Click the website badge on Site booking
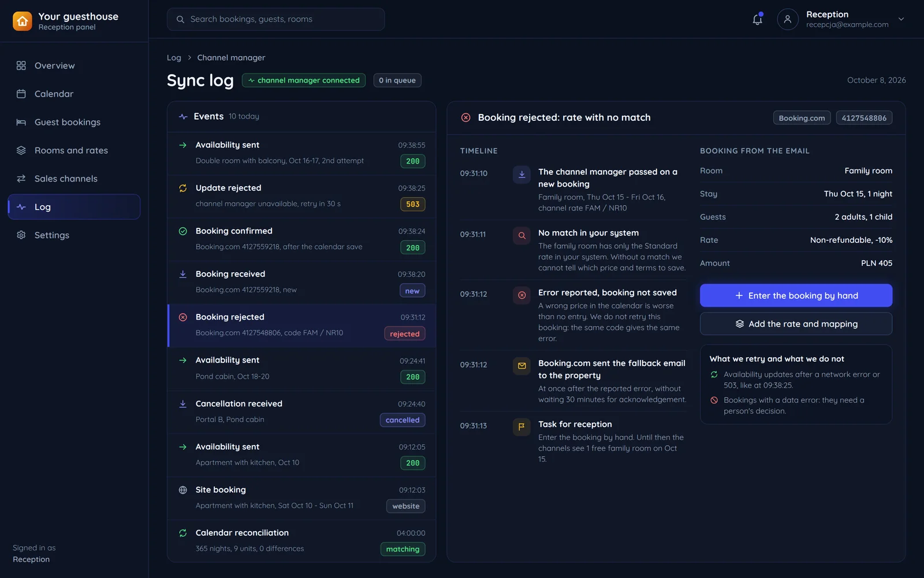This screenshot has width=924, height=578. [x=406, y=506]
